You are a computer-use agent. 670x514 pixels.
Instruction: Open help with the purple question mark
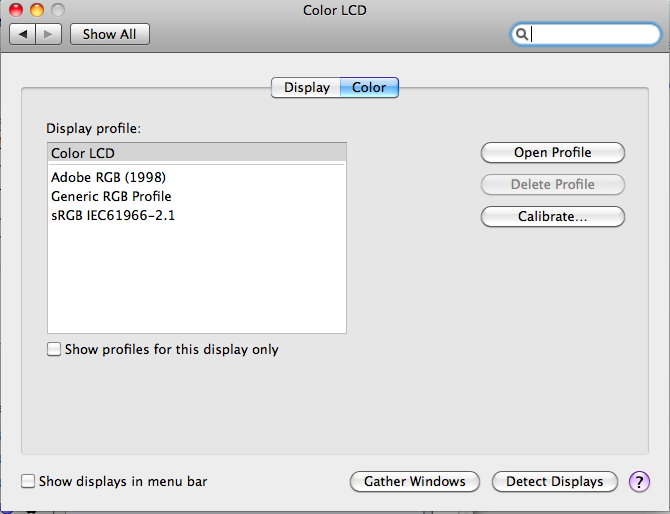tap(639, 482)
